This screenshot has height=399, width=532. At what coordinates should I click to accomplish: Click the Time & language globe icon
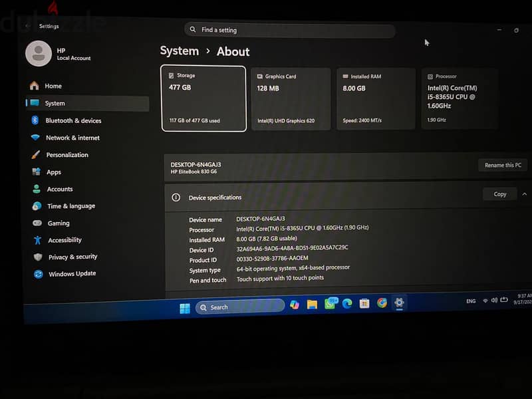click(x=37, y=206)
